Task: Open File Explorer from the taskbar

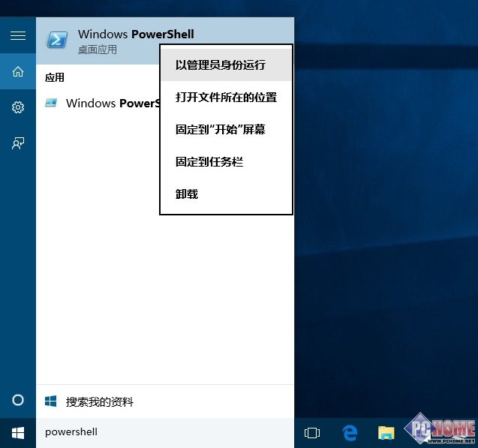Action: tap(386, 433)
